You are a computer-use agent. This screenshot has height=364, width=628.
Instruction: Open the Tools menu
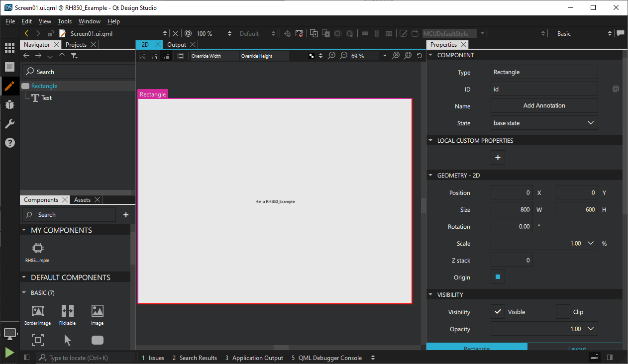click(x=65, y=21)
